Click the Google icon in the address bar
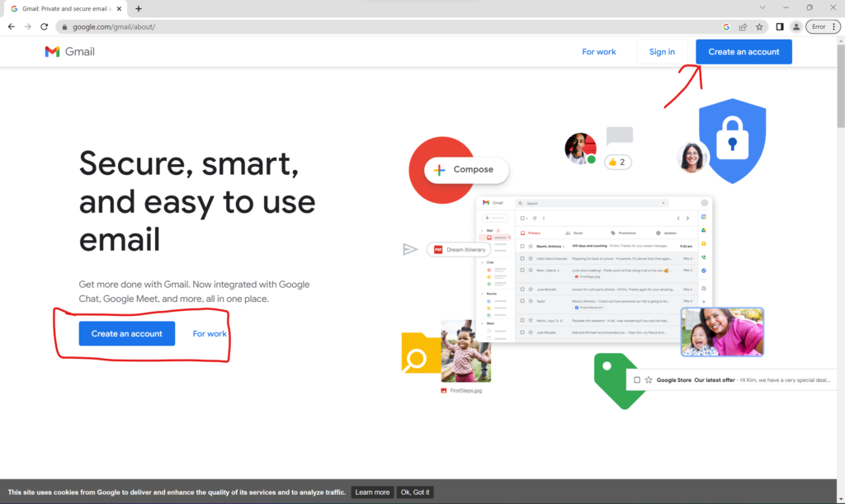Screen dimensions: 845x504 (x=726, y=27)
